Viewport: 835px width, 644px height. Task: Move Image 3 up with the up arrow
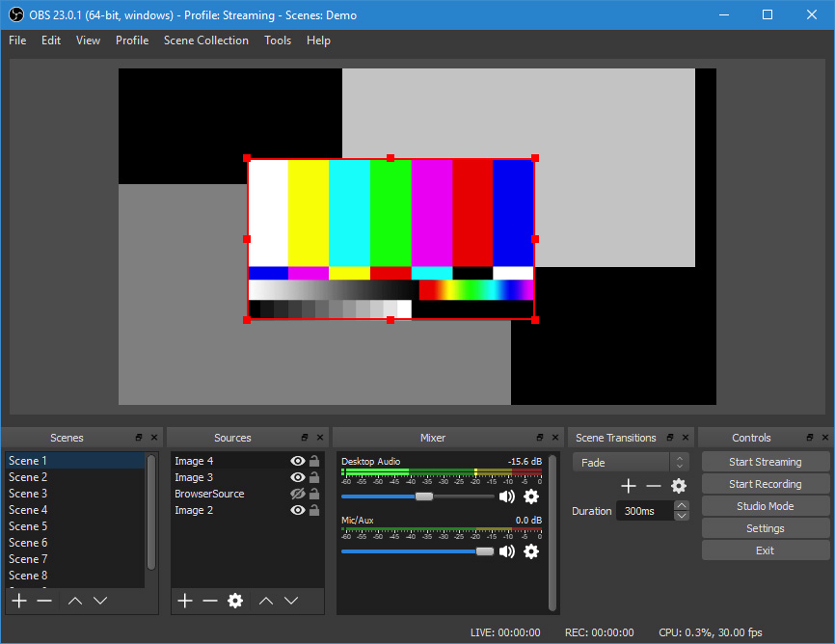(266, 601)
